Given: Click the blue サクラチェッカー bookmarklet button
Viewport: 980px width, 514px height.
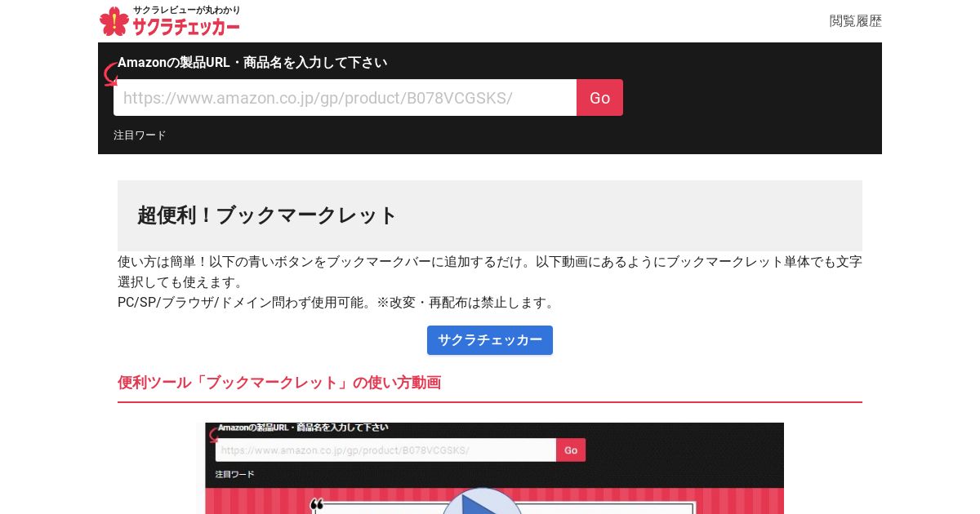Looking at the screenshot, I should [x=490, y=340].
